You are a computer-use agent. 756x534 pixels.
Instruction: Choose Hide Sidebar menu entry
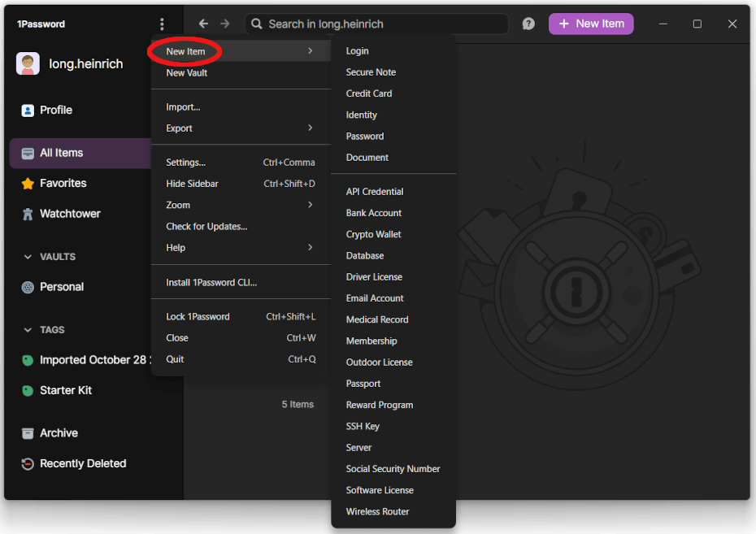point(241,184)
